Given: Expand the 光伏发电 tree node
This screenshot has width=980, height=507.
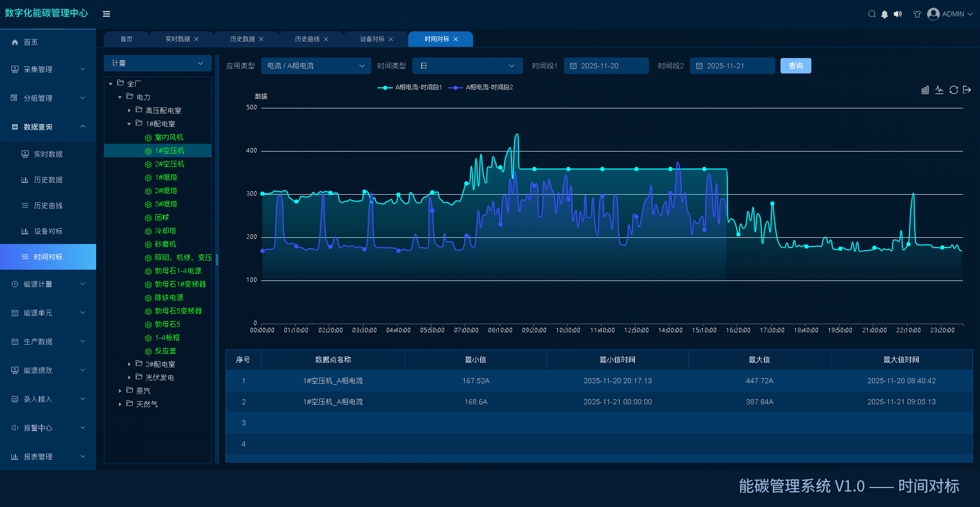Looking at the screenshot, I should click(x=129, y=378).
